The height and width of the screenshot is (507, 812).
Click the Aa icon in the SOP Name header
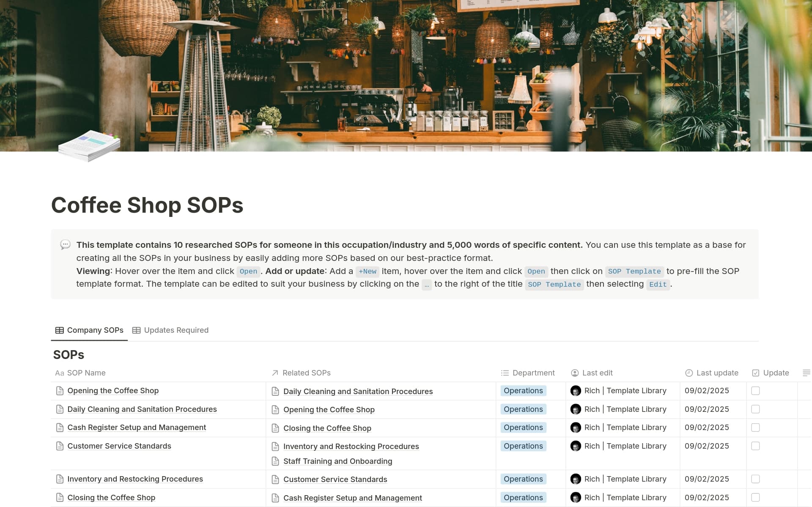pyautogui.click(x=60, y=373)
